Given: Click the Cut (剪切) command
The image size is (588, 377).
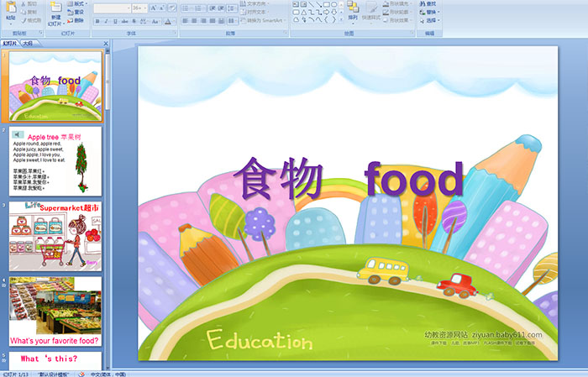Looking at the screenshot, I should coord(29,3).
